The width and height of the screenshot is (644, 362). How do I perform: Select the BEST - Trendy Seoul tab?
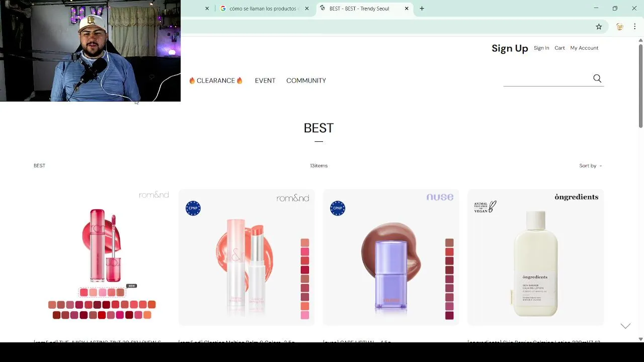pyautogui.click(x=365, y=9)
